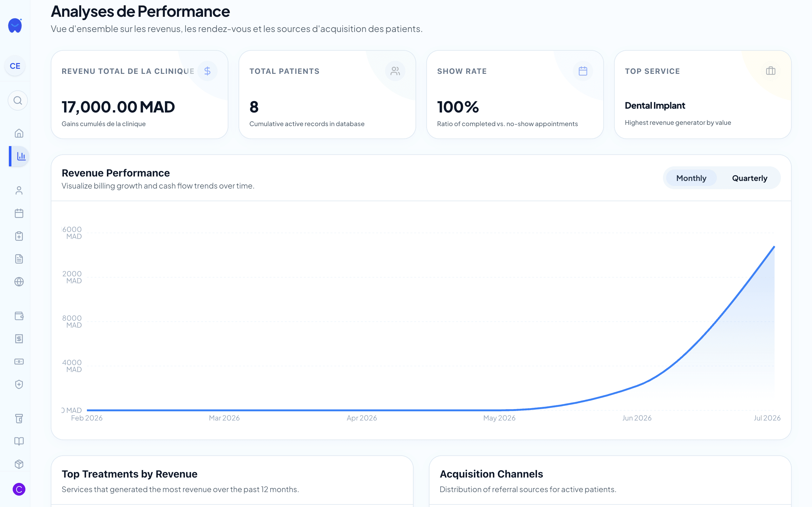Open the clipboard plus sidebar icon

pyautogui.click(x=19, y=236)
